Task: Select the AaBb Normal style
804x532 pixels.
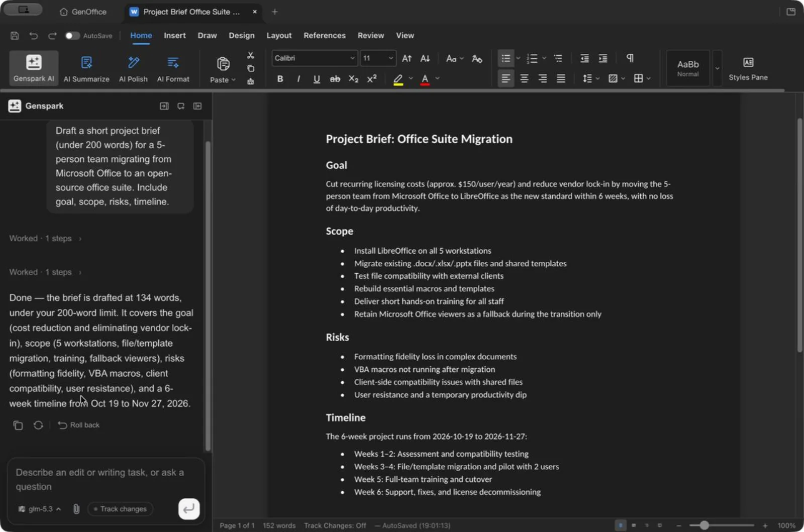Action: (x=687, y=68)
